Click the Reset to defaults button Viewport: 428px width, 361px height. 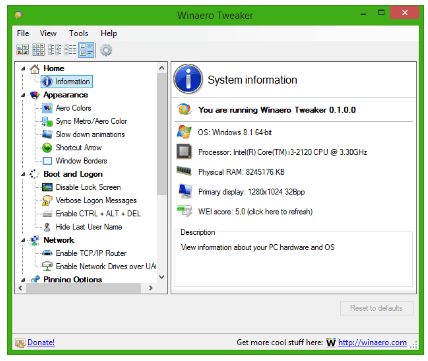(x=377, y=308)
